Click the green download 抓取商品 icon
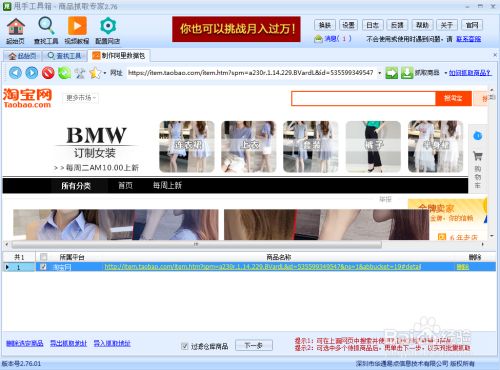This screenshot has width=500, height=370. [407, 73]
